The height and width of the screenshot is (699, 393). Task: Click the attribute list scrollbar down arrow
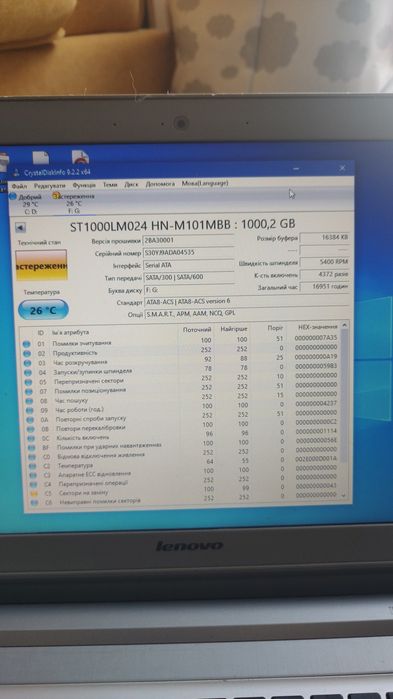point(344,495)
